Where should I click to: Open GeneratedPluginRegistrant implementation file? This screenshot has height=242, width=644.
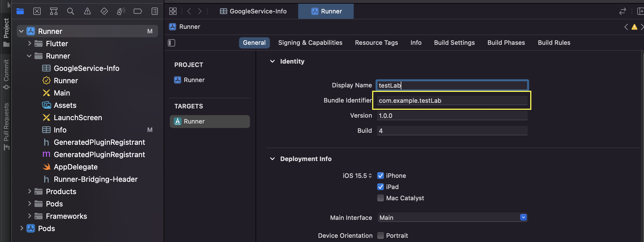pos(94,155)
